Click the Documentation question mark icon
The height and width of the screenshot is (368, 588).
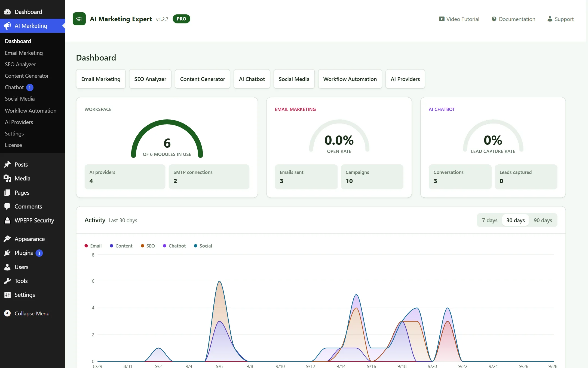[x=494, y=19]
